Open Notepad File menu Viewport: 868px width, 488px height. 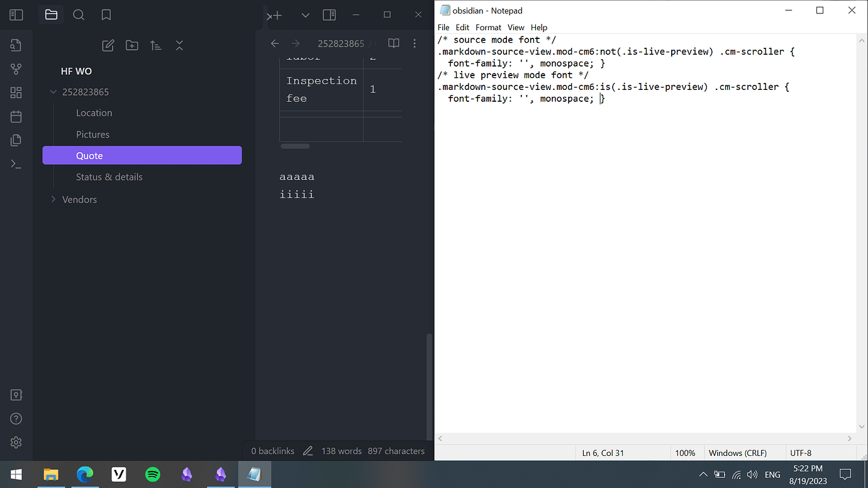(x=443, y=28)
